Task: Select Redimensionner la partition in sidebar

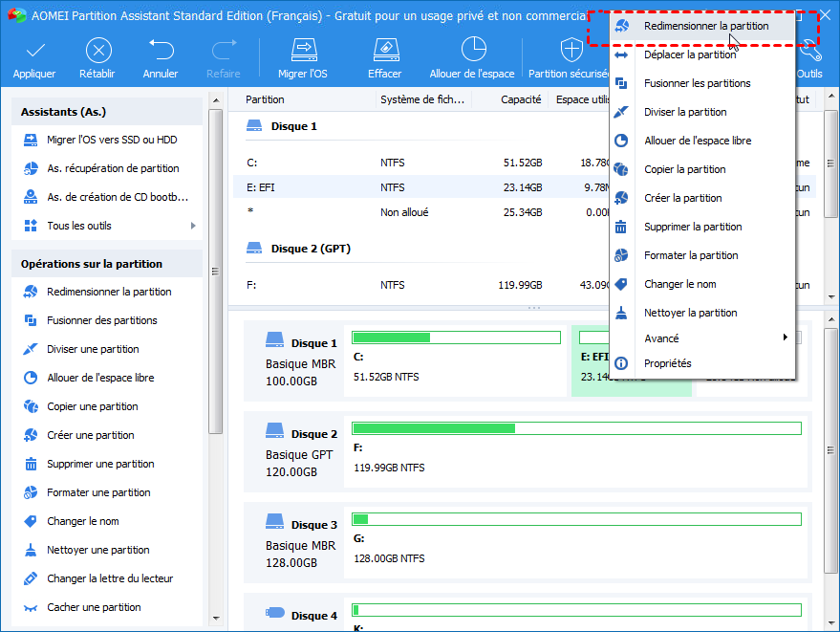Action: (107, 292)
